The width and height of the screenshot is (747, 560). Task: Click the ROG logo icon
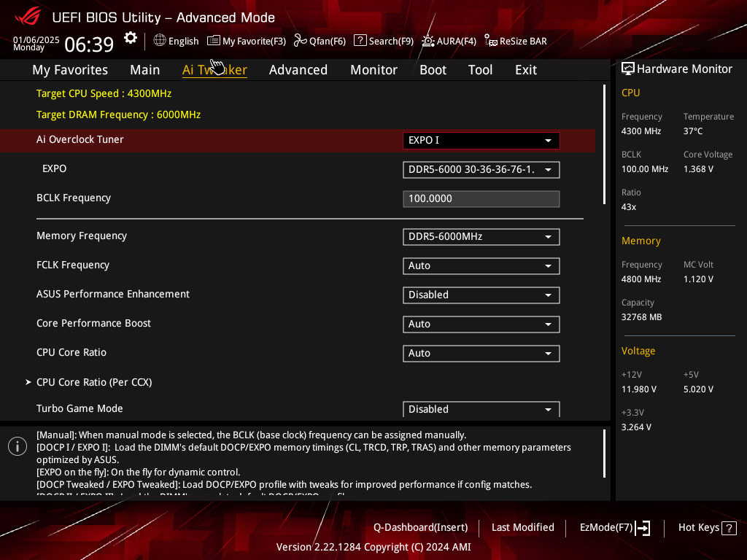pos(28,17)
